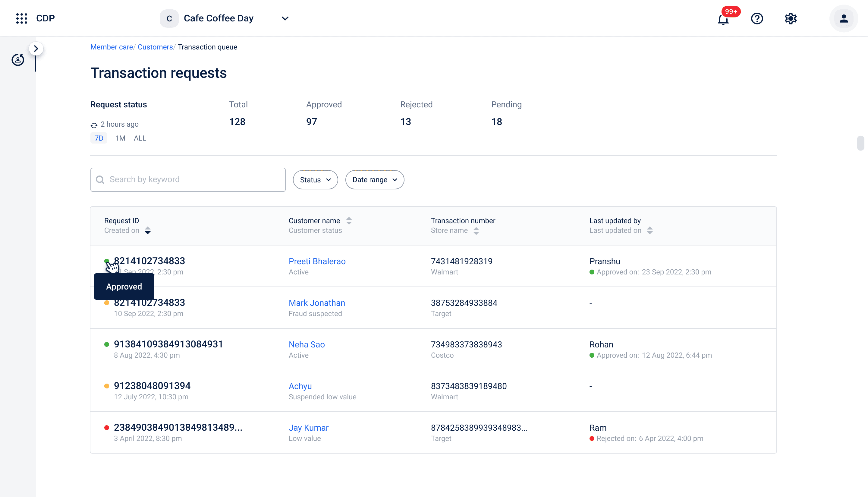Sort by Created on arrow icon
This screenshot has height=497, width=868.
(x=147, y=231)
